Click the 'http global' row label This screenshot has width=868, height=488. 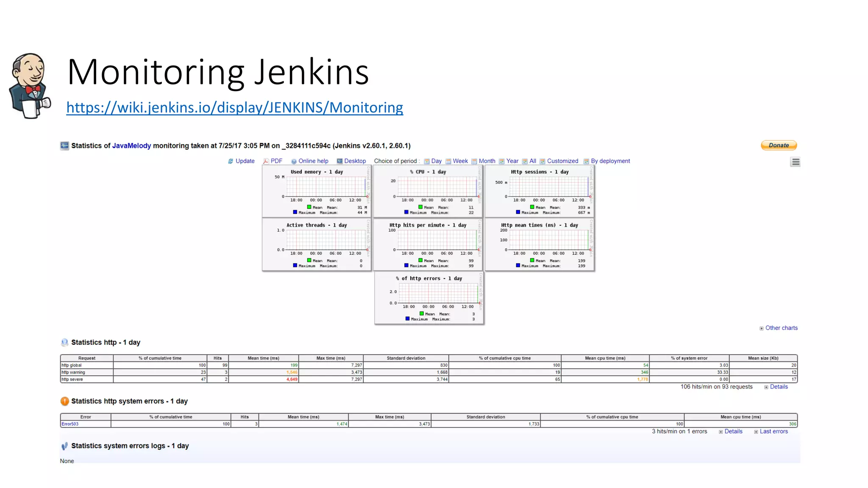[x=72, y=365]
